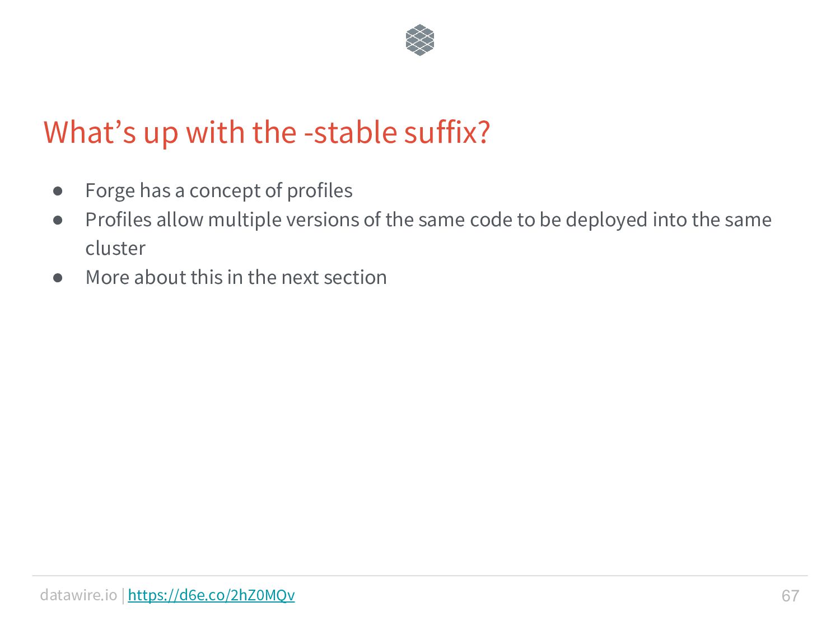Click 'More about this in the next section'
The width and height of the screenshot is (840, 630).
coord(236,277)
